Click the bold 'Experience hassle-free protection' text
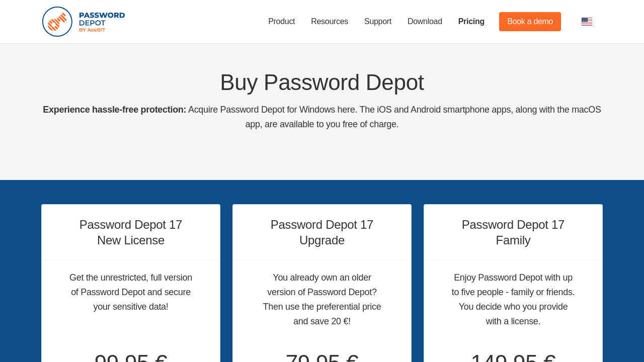Screen dimensions: 644x362 click(x=115, y=110)
